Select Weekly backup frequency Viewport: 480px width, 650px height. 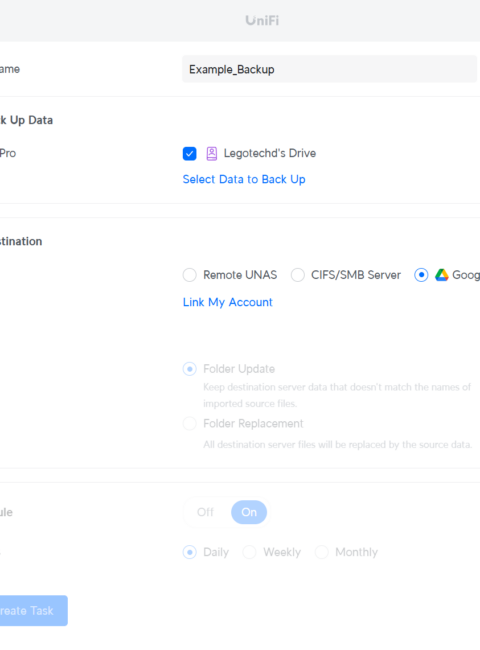(x=250, y=552)
